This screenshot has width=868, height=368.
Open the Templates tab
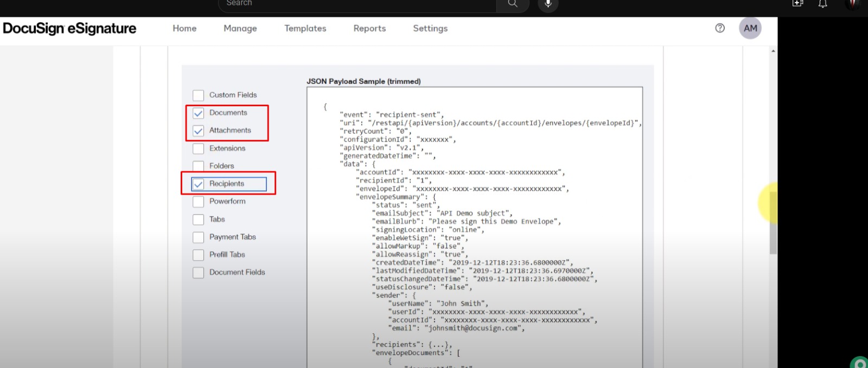[305, 28]
